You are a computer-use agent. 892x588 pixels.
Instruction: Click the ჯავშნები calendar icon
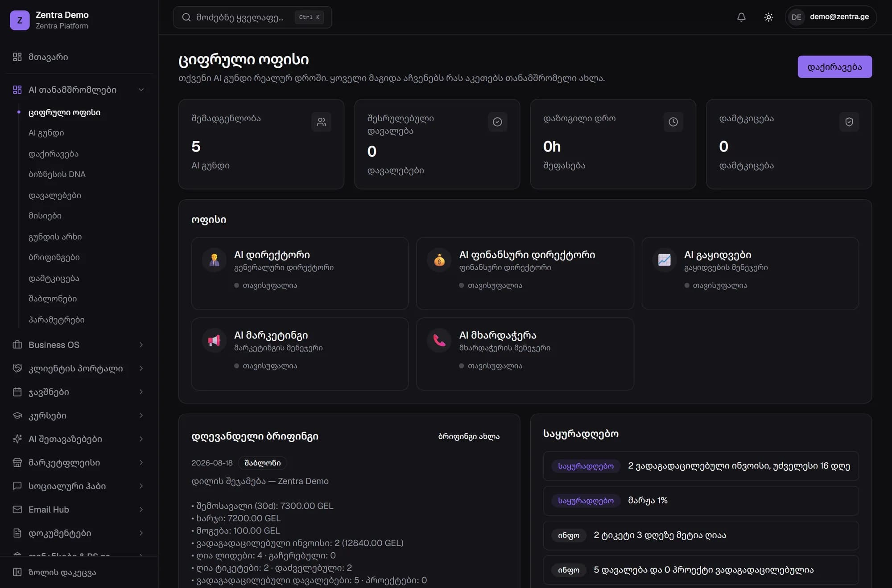pyautogui.click(x=17, y=392)
